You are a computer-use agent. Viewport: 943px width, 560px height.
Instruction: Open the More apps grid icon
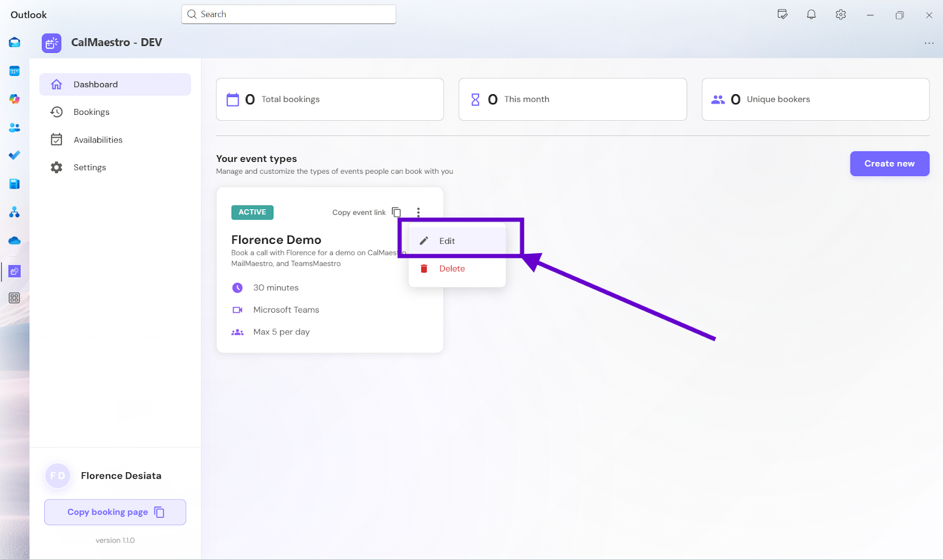15,298
